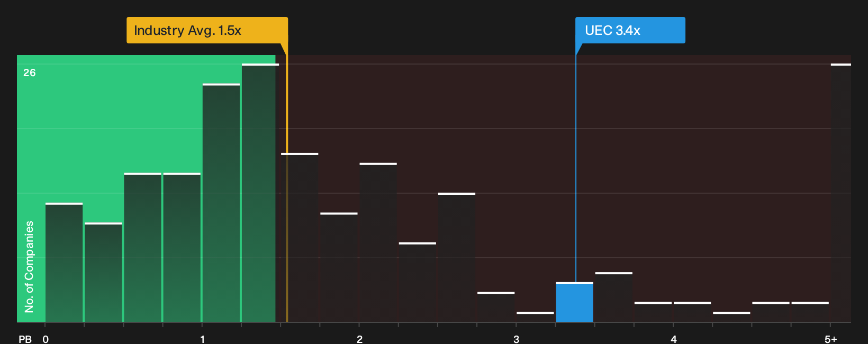Image resolution: width=868 pixels, height=344 pixels.
Task: Click the x-axis tick label 2
Action: 359,339
